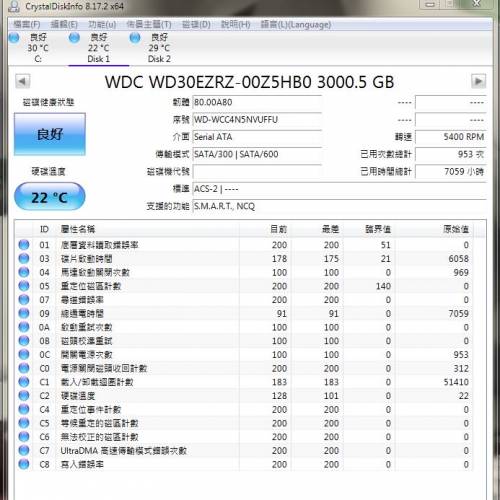Click the 7059 小時 power on hours field
Viewport: 500px width, 500px height.
tap(451, 172)
